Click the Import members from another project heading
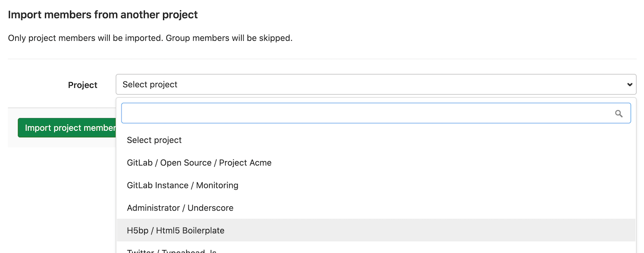 click(x=103, y=14)
